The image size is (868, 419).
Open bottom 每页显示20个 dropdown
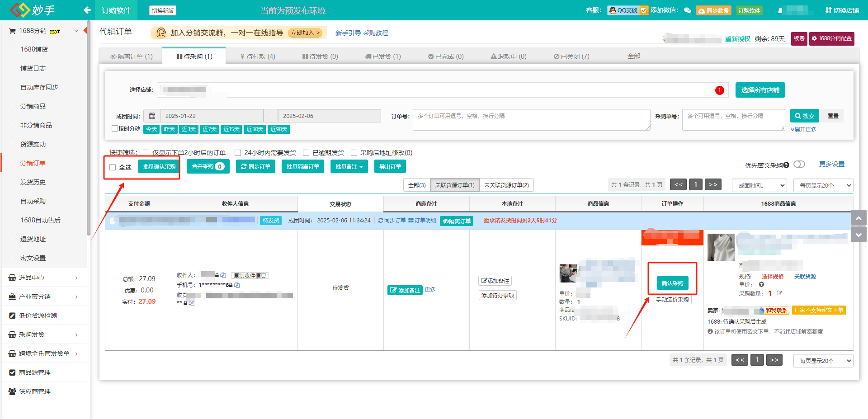tap(823, 361)
